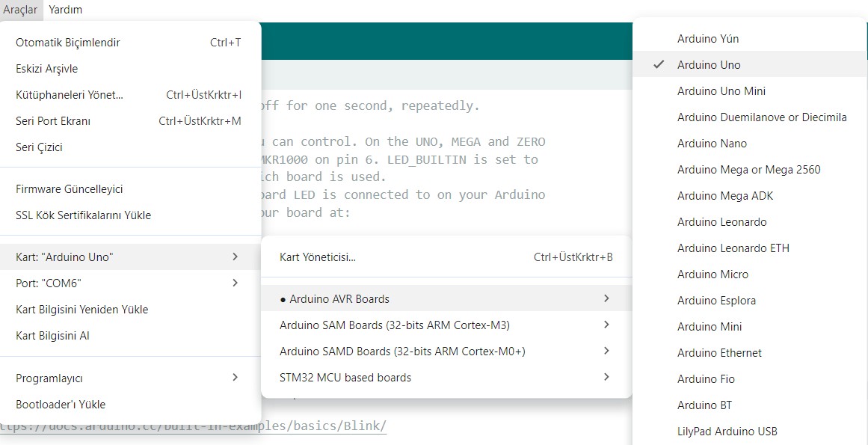Click Firmware Güncelleyici entry
The height and width of the screenshot is (445, 868).
(70, 189)
